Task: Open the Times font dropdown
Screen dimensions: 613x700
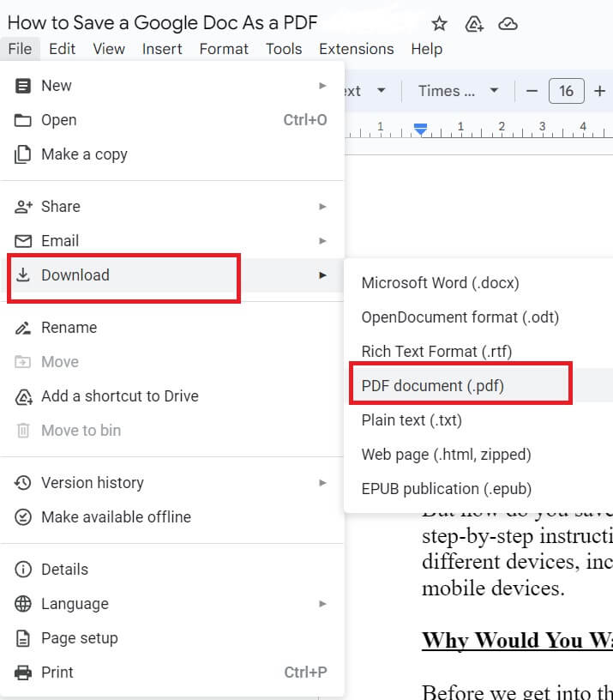Action: tap(458, 91)
